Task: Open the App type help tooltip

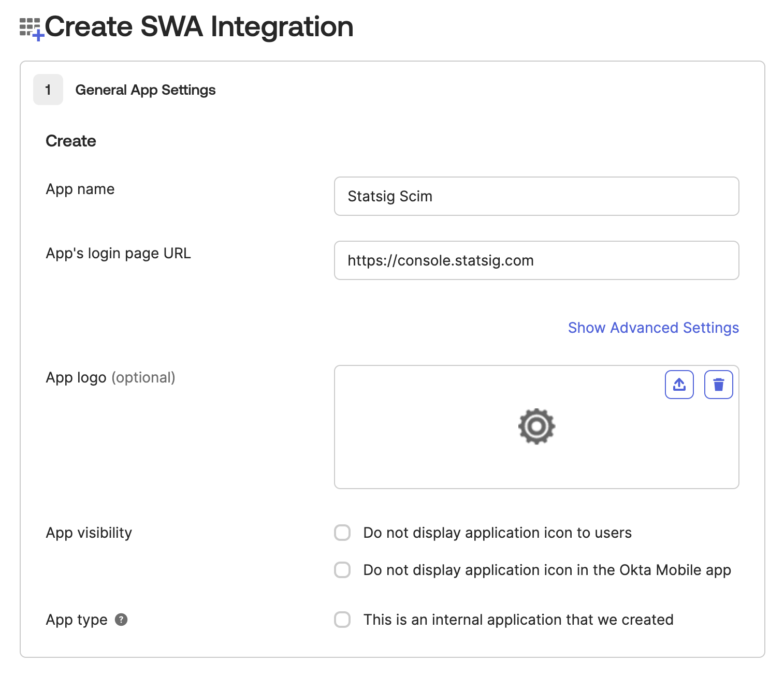Action: [x=122, y=620]
